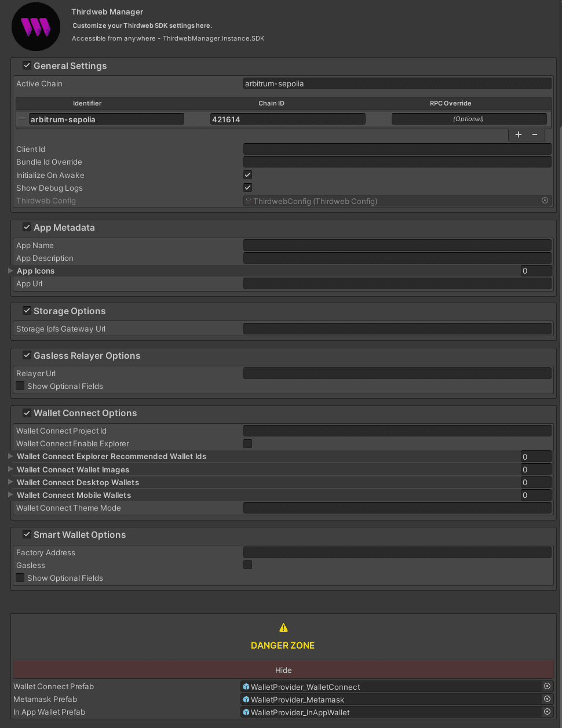Focus the Bundle Id Override field
The height and width of the screenshot is (728, 562).
coord(397,162)
